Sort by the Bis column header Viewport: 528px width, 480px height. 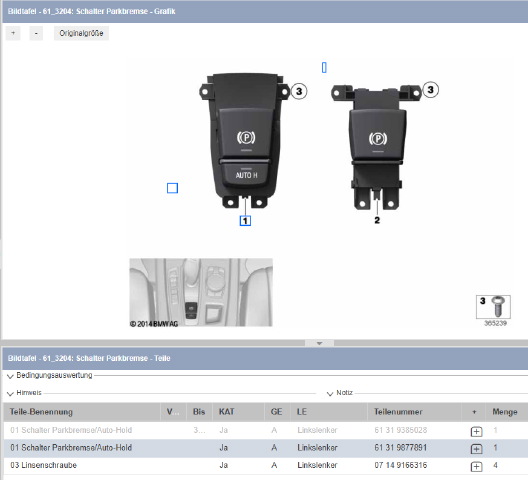[x=199, y=412]
